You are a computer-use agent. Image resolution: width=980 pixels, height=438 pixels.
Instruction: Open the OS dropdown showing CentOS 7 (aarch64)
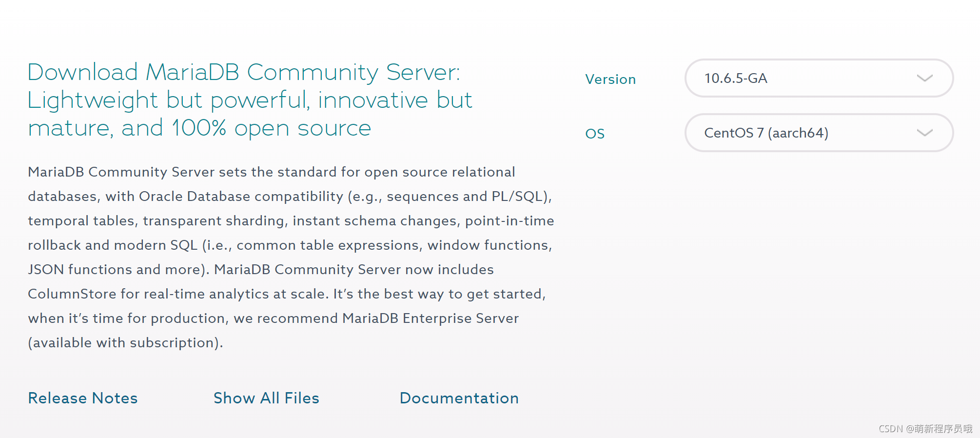(x=819, y=133)
